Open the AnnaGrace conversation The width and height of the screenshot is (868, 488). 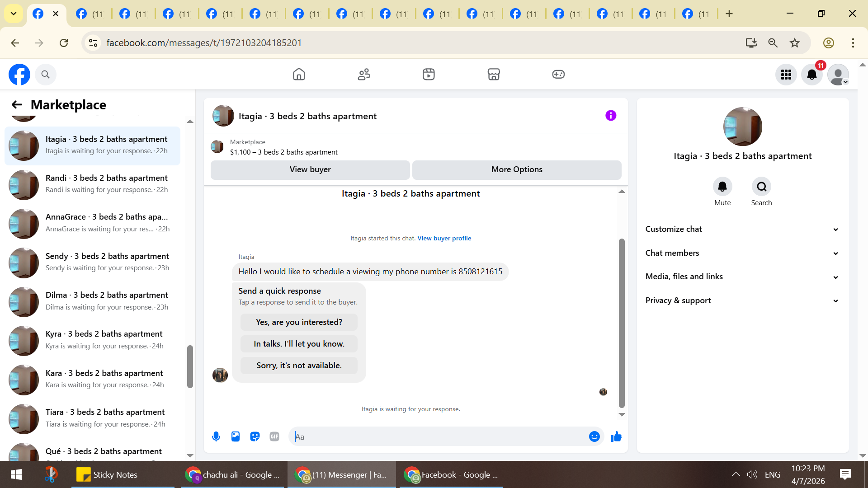[92, 224]
